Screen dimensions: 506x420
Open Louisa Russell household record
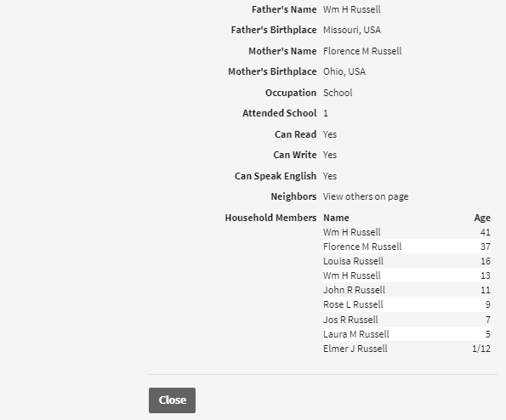[354, 261]
